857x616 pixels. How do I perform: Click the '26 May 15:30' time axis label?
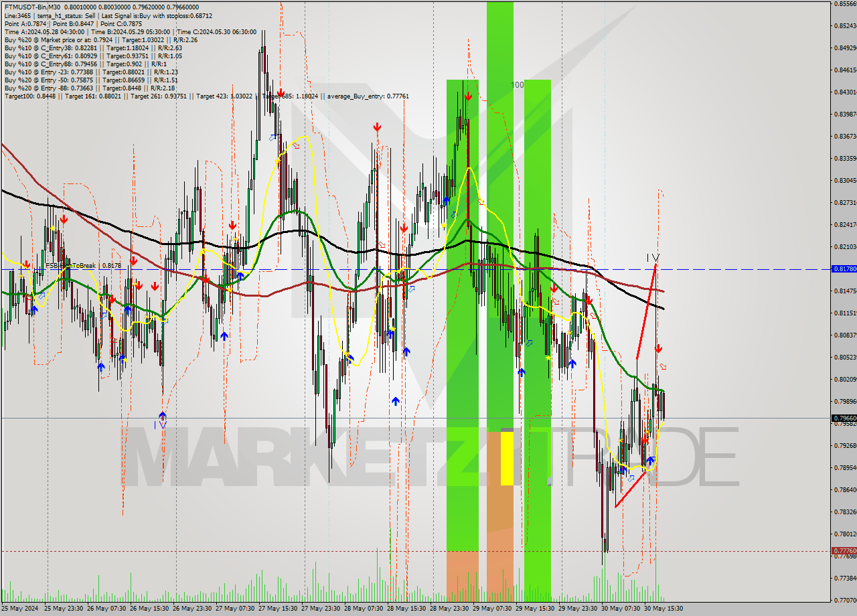click(150, 609)
